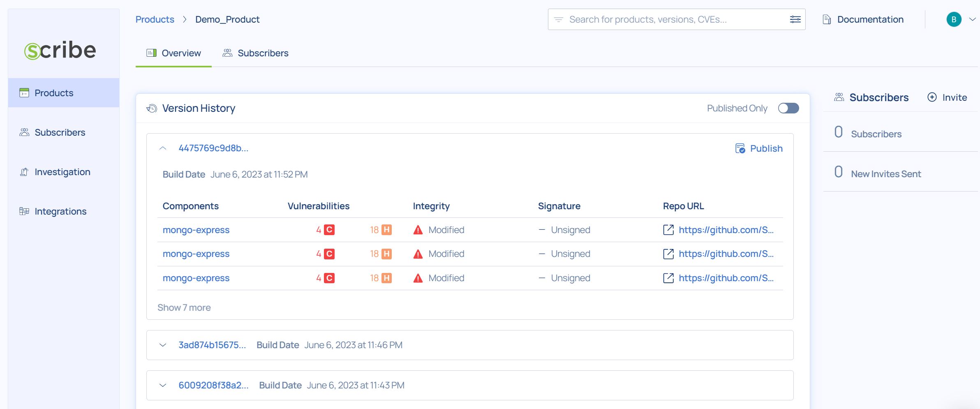Open GitHub repo URL in first row

pyautogui.click(x=726, y=230)
